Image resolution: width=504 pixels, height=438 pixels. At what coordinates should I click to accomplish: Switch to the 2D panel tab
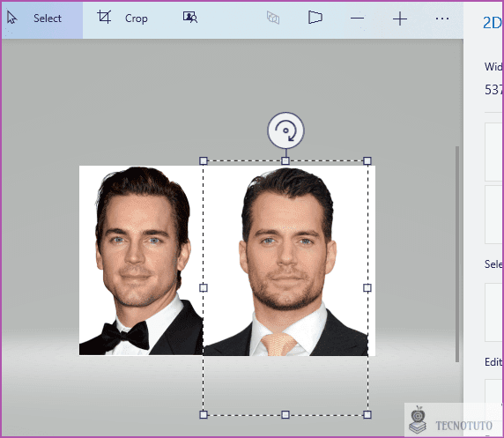pyautogui.click(x=493, y=23)
